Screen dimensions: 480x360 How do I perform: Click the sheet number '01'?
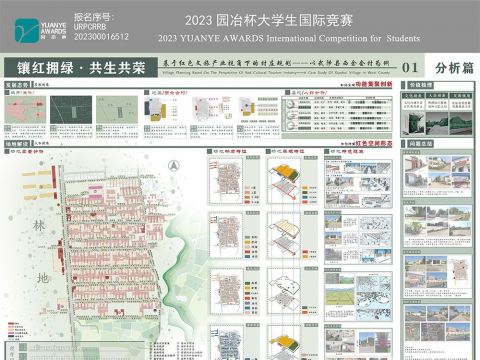click(x=410, y=68)
